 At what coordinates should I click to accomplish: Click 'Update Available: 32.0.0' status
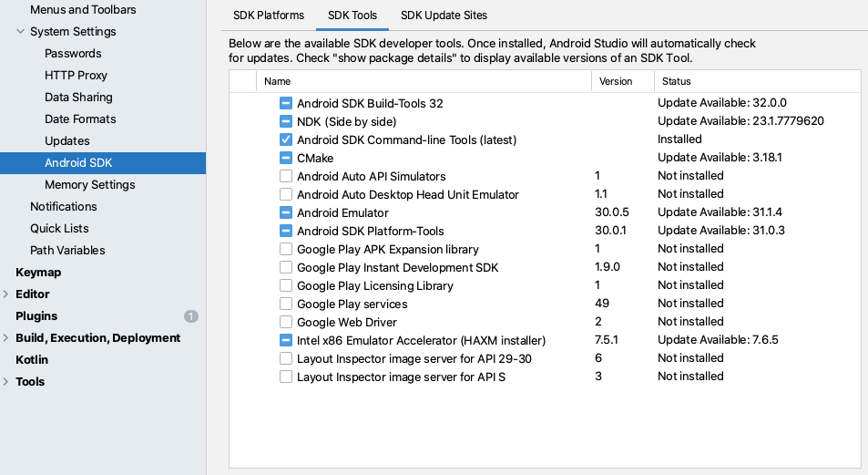tap(722, 102)
